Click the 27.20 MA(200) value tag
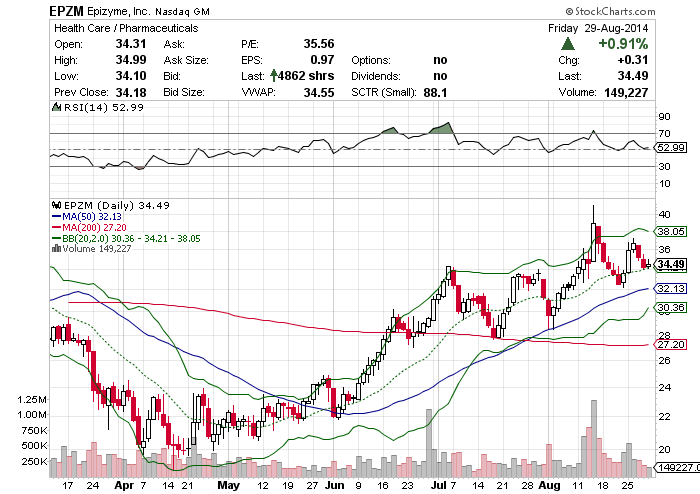Image resolution: width=700 pixels, height=494 pixels. click(x=671, y=344)
